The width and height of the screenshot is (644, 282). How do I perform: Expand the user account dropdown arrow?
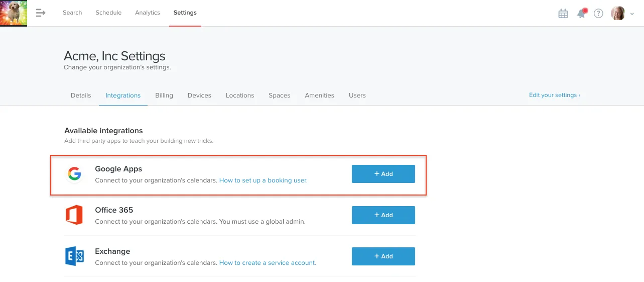click(x=632, y=15)
